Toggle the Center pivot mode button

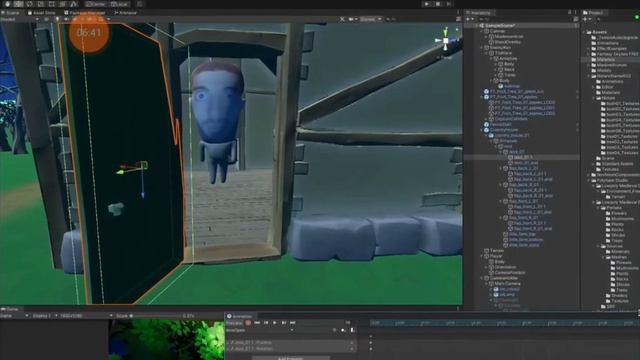pyautogui.click(x=96, y=4)
